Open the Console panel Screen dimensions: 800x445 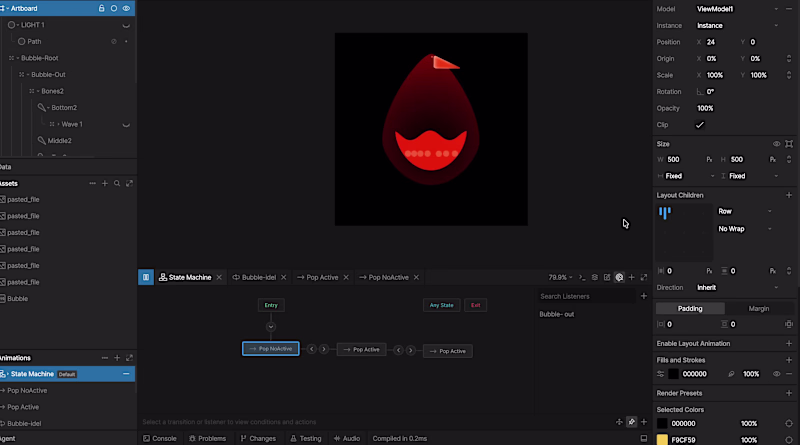pos(160,438)
